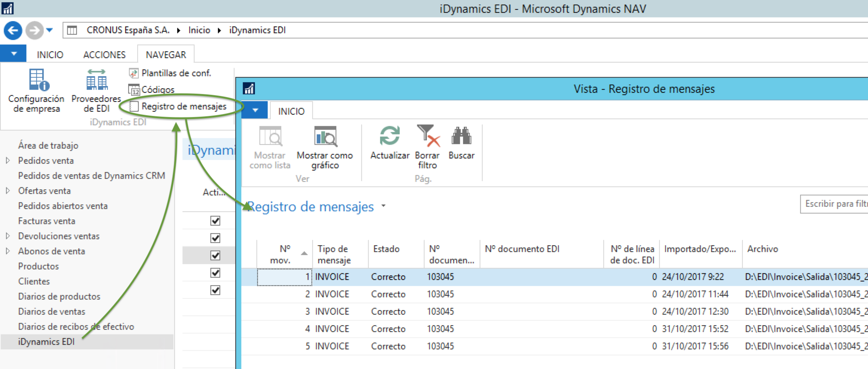
Task: Go forward with the grey forward arrow
Action: tap(34, 30)
